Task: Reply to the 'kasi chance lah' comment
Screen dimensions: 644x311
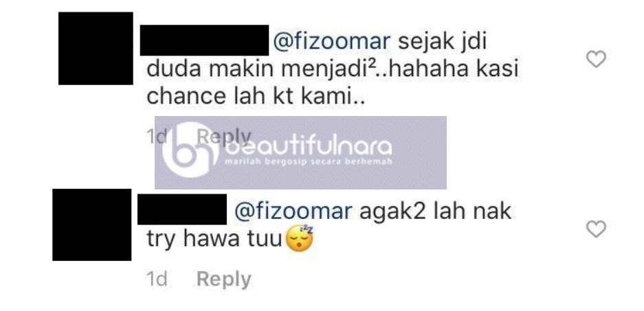Action: pyautogui.click(x=224, y=137)
